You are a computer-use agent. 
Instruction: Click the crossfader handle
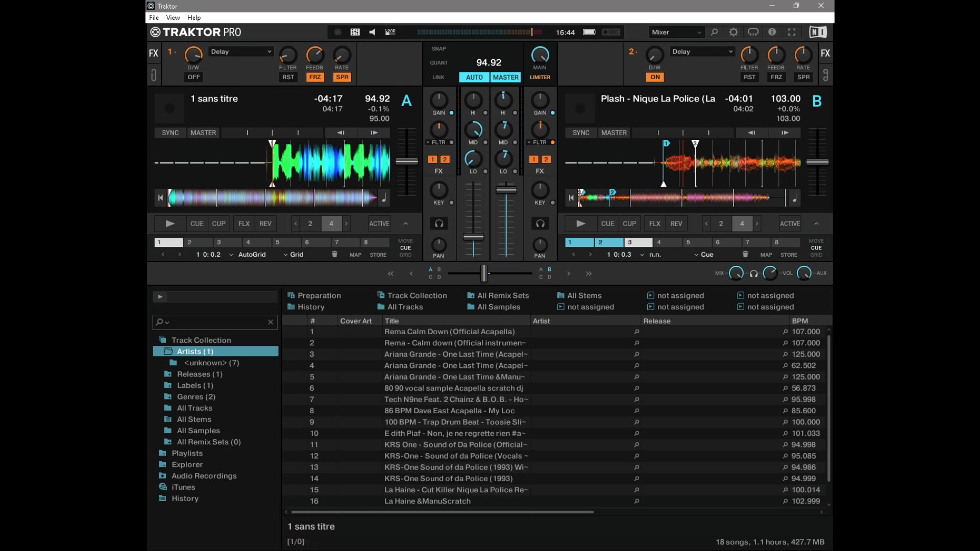tap(484, 273)
